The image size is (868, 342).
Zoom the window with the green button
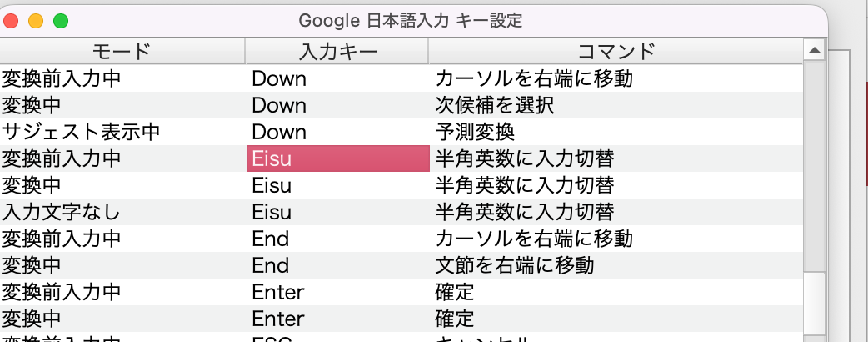[x=60, y=21]
